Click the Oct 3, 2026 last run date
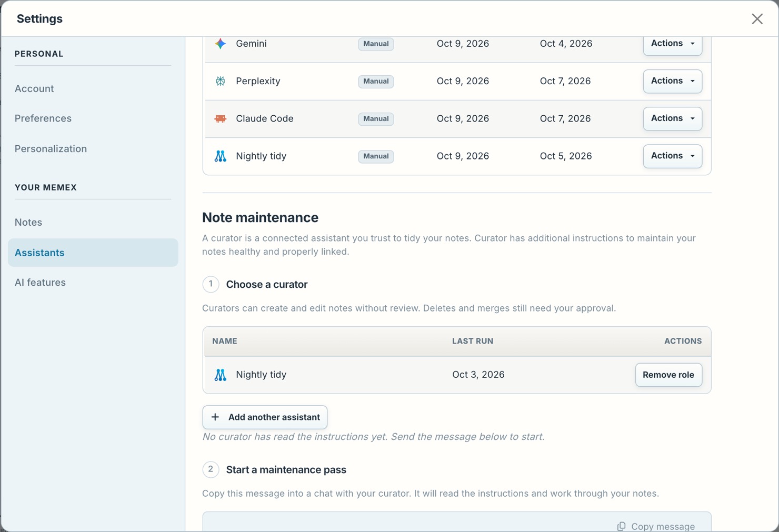The height and width of the screenshot is (532, 779). click(478, 375)
